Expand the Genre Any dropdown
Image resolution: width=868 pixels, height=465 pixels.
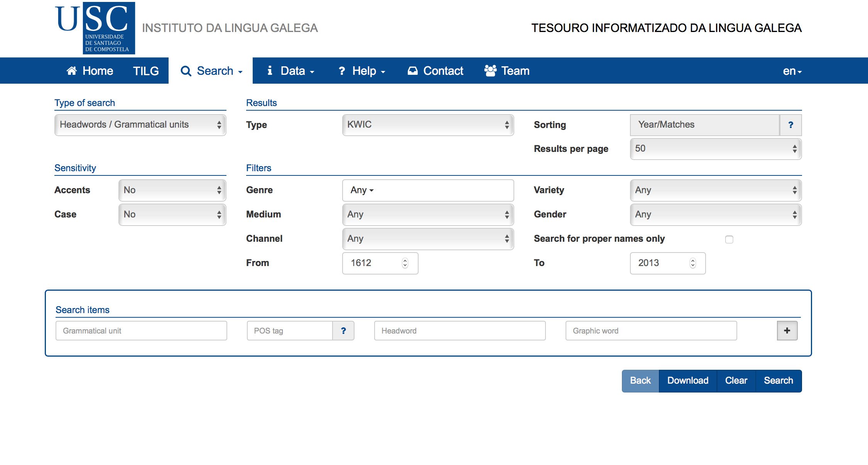click(428, 190)
